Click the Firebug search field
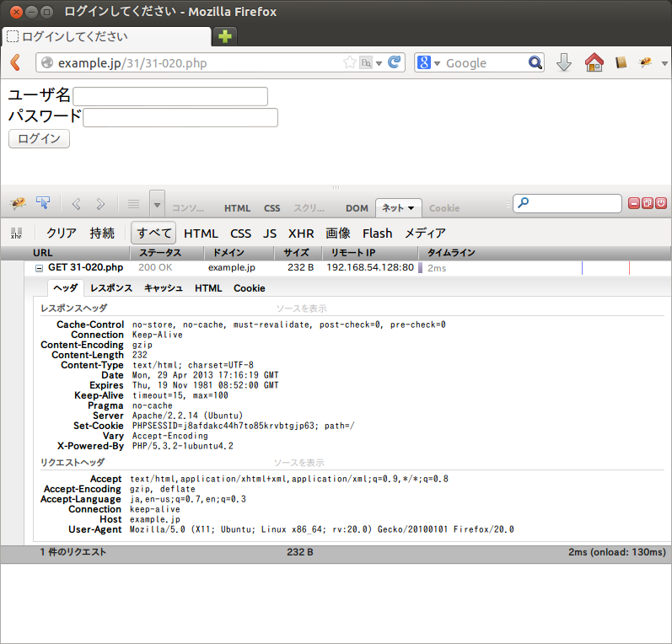Viewport: 672px width, 644px height. [x=567, y=203]
